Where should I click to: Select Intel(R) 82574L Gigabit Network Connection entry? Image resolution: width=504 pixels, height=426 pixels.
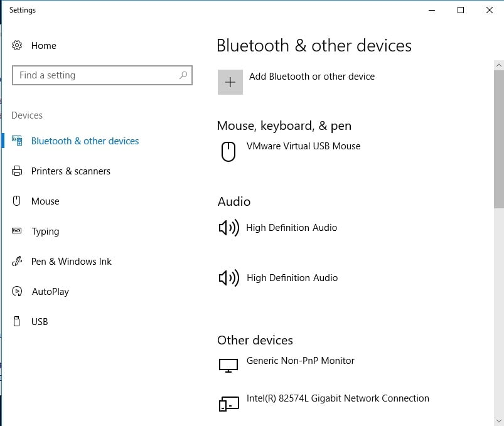(x=338, y=398)
